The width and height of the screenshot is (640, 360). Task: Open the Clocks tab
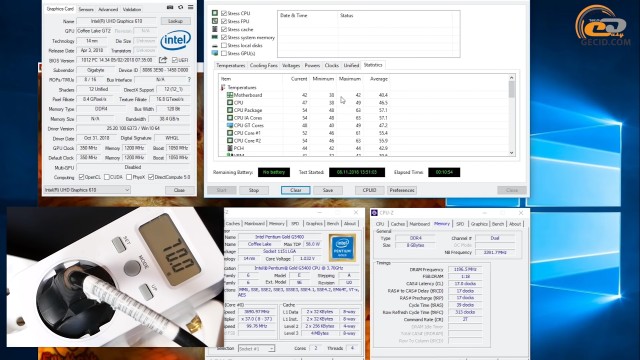pyautogui.click(x=332, y=65)
